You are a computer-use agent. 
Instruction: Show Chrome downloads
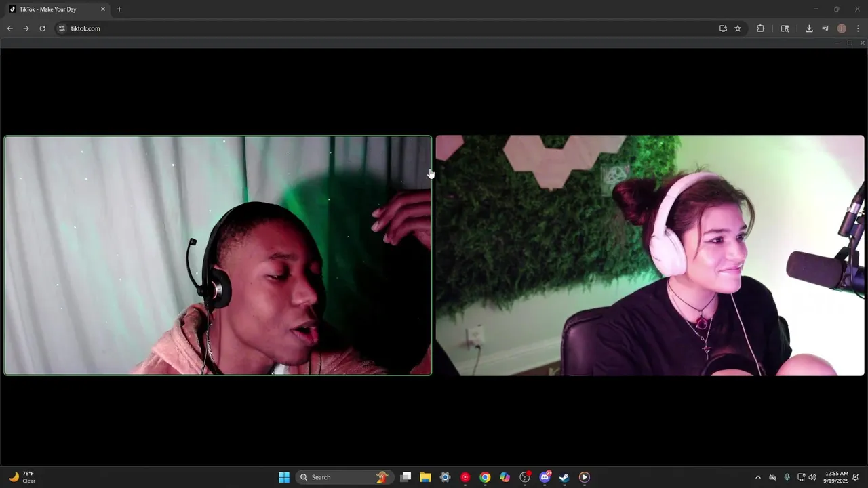point(809,28)
